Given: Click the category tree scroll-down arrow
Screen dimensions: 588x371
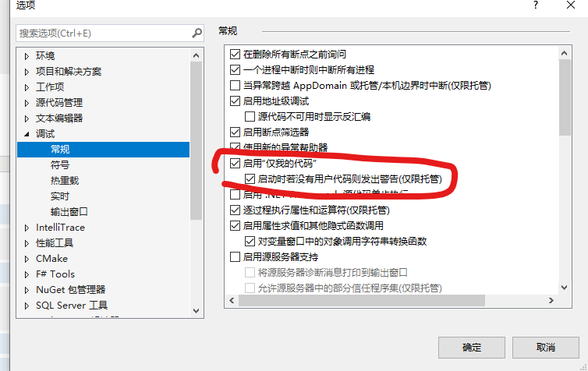Looking at the screenshot, I should click(196, 311).
